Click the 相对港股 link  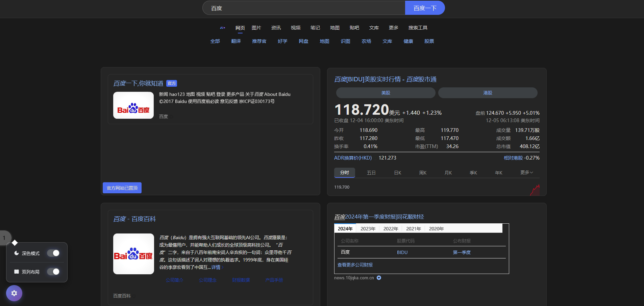click(x=513, y=158)
